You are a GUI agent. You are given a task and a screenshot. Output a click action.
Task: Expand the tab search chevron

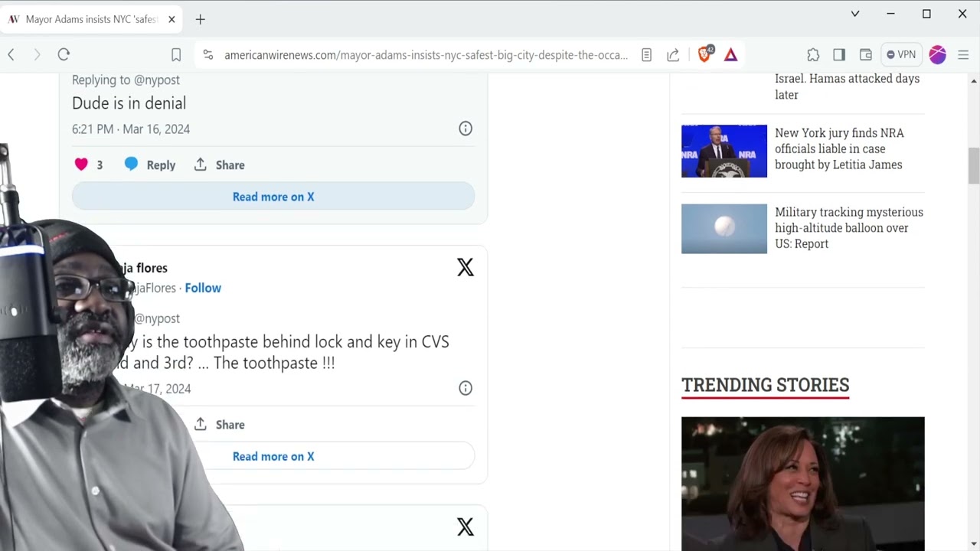click(855, 14)
